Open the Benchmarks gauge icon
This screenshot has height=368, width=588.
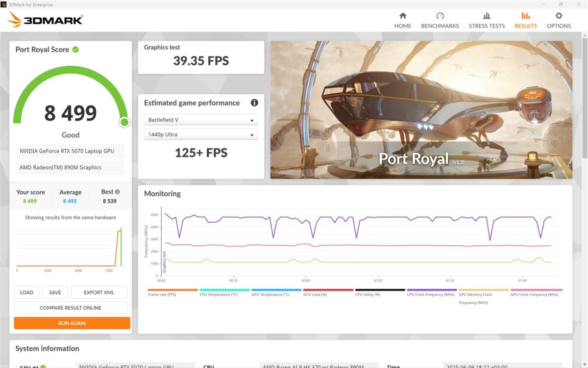tap(440, 16)
